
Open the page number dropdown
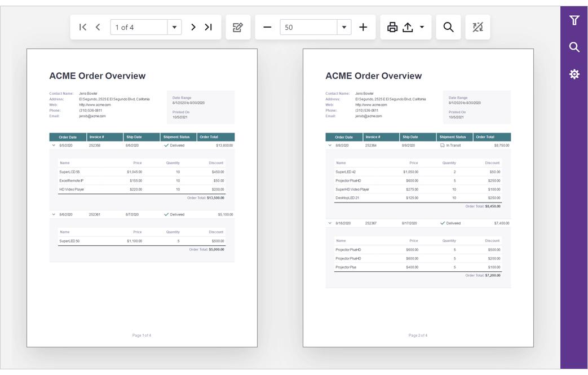pyautogui.click(x=174, y=27)
